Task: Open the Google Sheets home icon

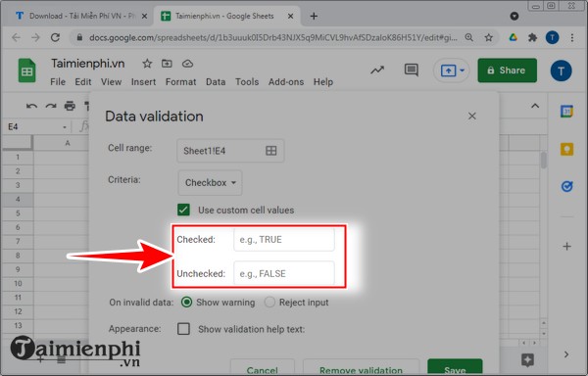Action: tap(27, 70)
